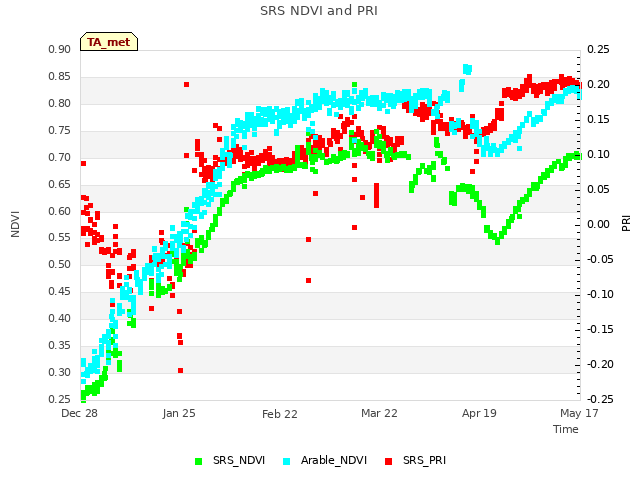Click the Dec 28 x-axis label
640x480 pixels.
pyautogui.click(x=79, y=413)
